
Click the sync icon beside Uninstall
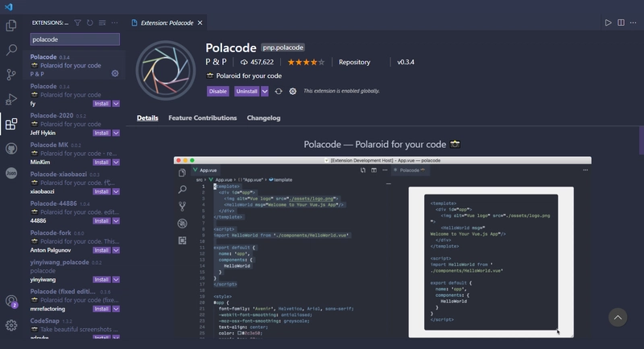[x=279, y=92]
